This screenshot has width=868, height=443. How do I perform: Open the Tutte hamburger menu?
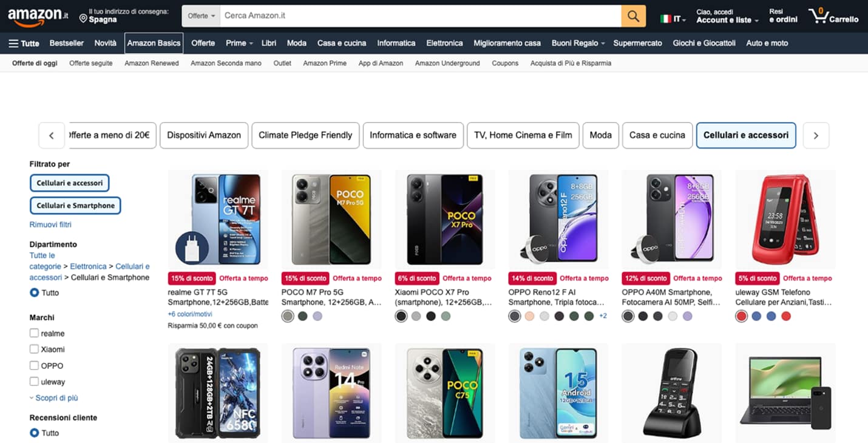(x=24, y=43)
